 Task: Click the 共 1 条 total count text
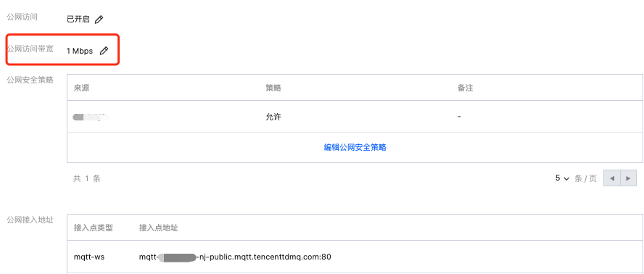click(x=86, y=178)
